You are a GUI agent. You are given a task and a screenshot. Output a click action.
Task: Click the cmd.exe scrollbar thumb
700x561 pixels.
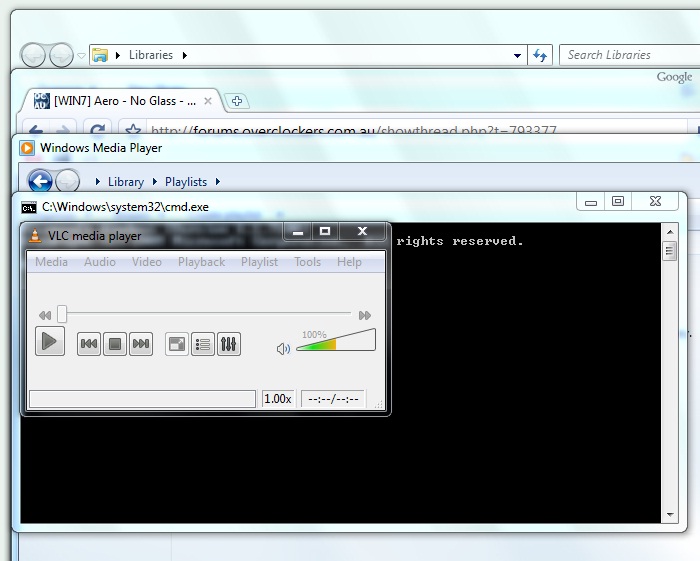click(670, 251)
